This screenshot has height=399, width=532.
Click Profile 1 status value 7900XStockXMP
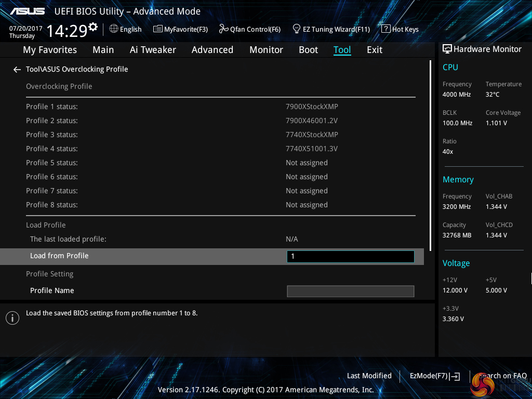pos(312,107)
